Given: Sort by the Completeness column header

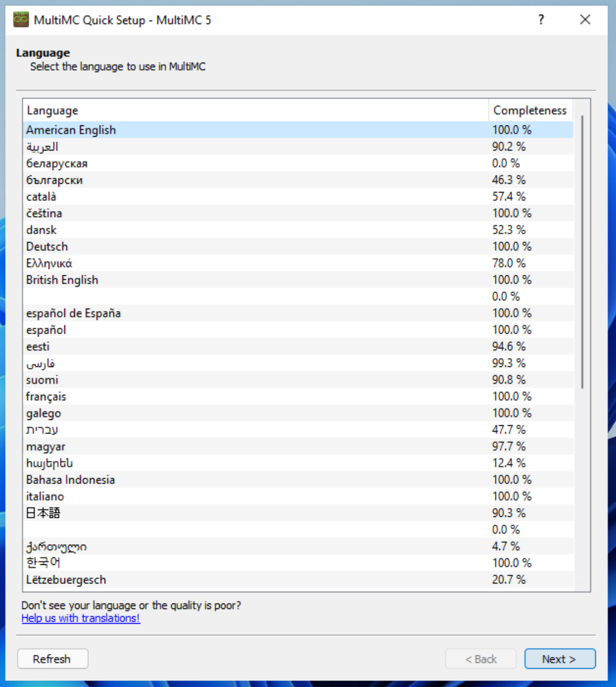Looking at the screenshot, I should coord(529,110).
